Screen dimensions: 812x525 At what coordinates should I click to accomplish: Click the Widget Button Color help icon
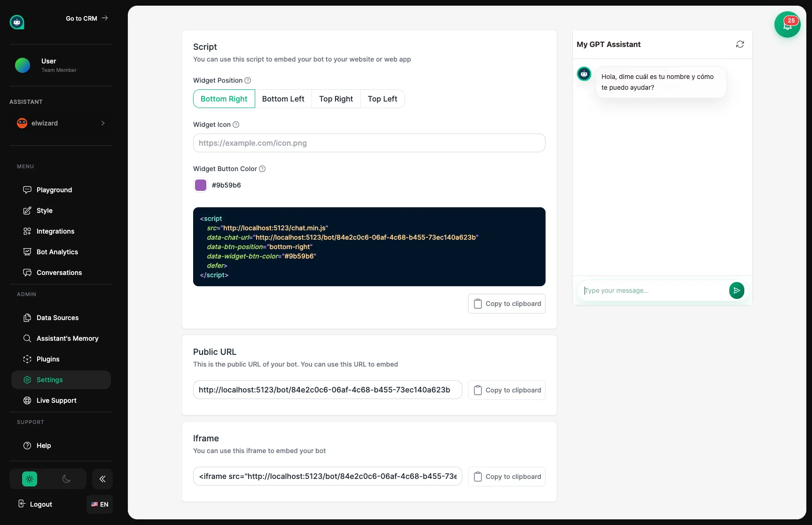[x=262, y=169]
